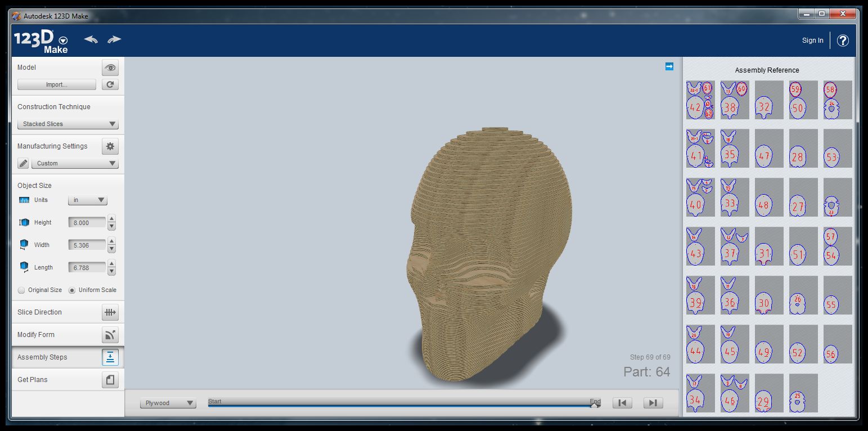
Task: Open the Units 'in' dropdown
Action: coord(88,200)
